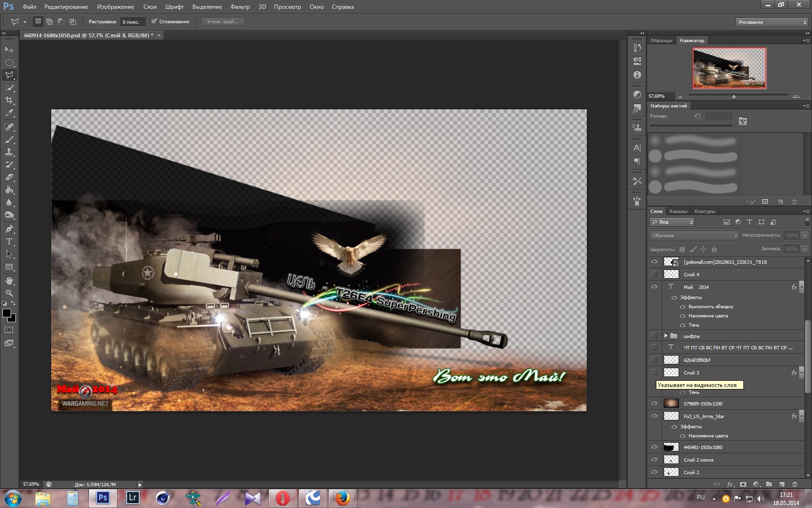This screenshot has width=812, height=508.
Task: Select the Path Selection tool
Action: coord(9,254)
